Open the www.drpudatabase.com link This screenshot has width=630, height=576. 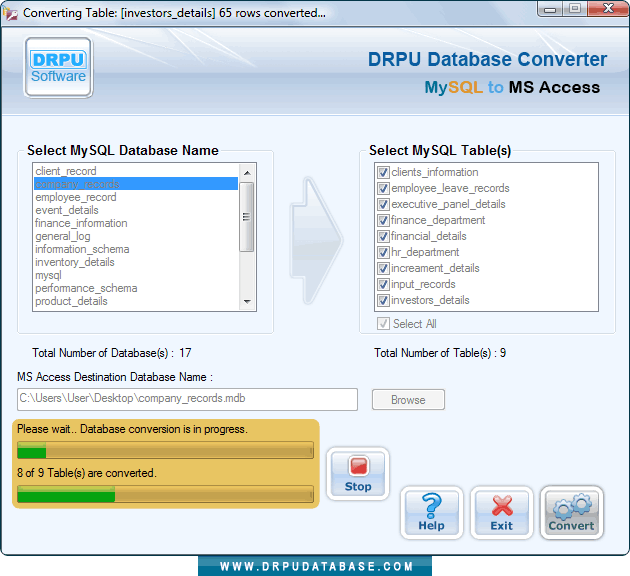pyautogui.click(x=316, y=566)
